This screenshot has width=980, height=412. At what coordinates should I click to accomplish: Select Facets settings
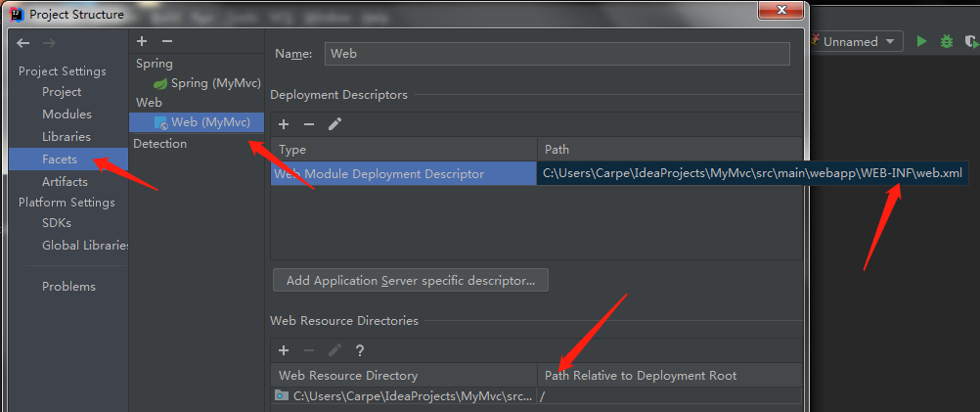(x=68, y=160)
